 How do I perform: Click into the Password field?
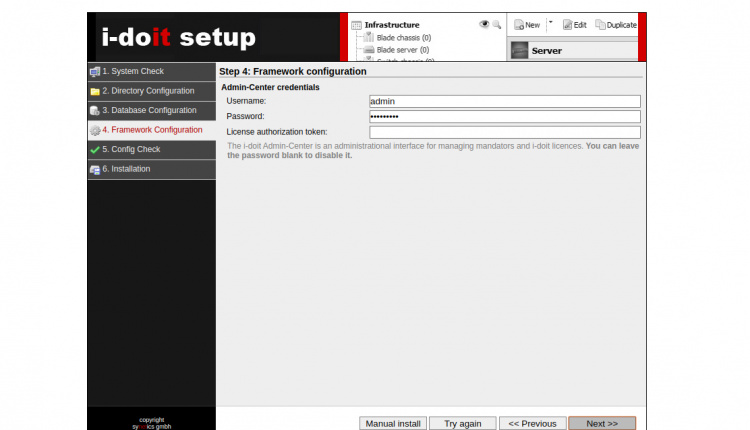tap(504, 116)
